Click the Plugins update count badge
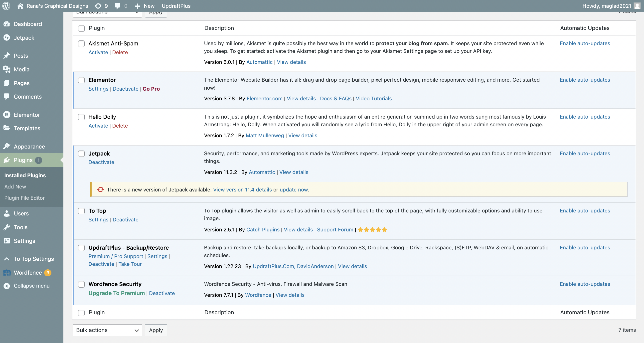The width and height of the screenshot is (644, 343). tap(38, 160)
